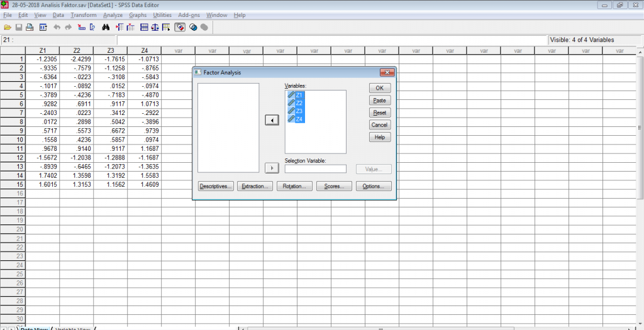Click the Open File folder icon
This screenshot has width=644, height=330.
[x=8, y=28]
